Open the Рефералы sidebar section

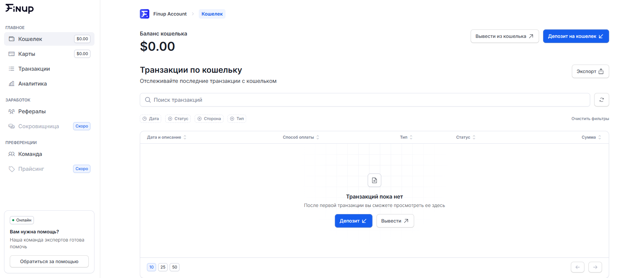click(32, 111)
